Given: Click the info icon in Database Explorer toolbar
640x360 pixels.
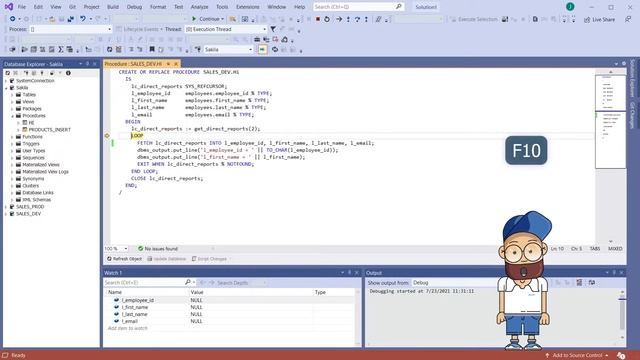Looking at the screenshot, I should (x=68, y=73).
